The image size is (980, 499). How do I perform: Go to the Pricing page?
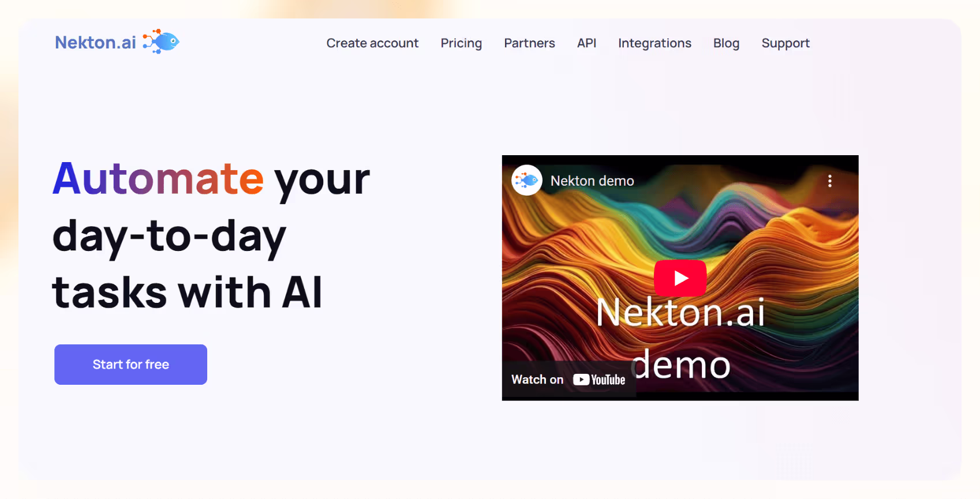461,43
